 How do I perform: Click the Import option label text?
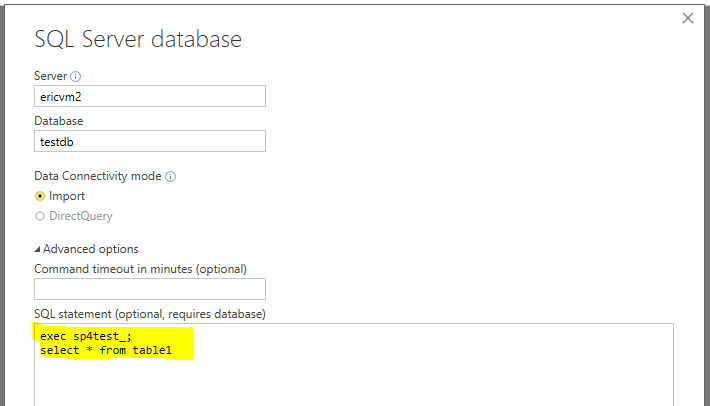[67, 196]
